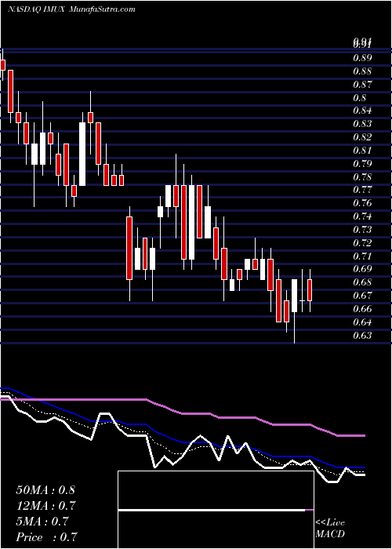Screen dimensions: 392x549
Task: Click the last red candlestick on the chart
Action: (x=310, y=290)
